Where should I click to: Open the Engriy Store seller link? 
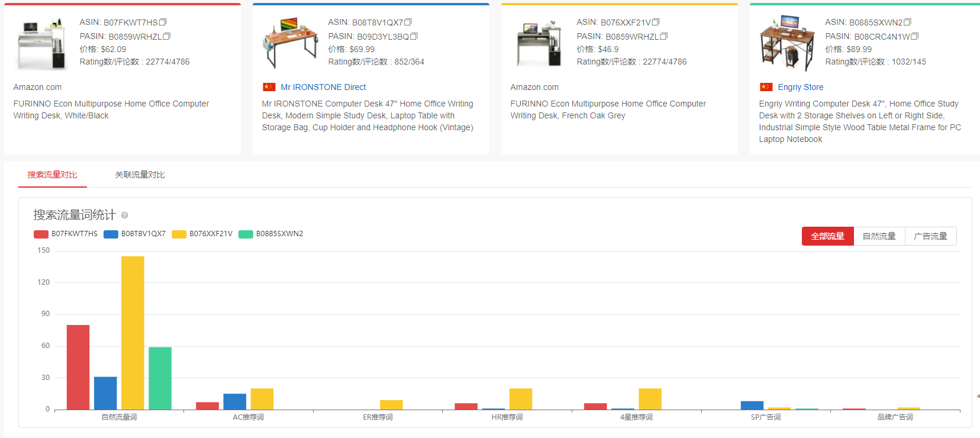click(x=801, y=87)
